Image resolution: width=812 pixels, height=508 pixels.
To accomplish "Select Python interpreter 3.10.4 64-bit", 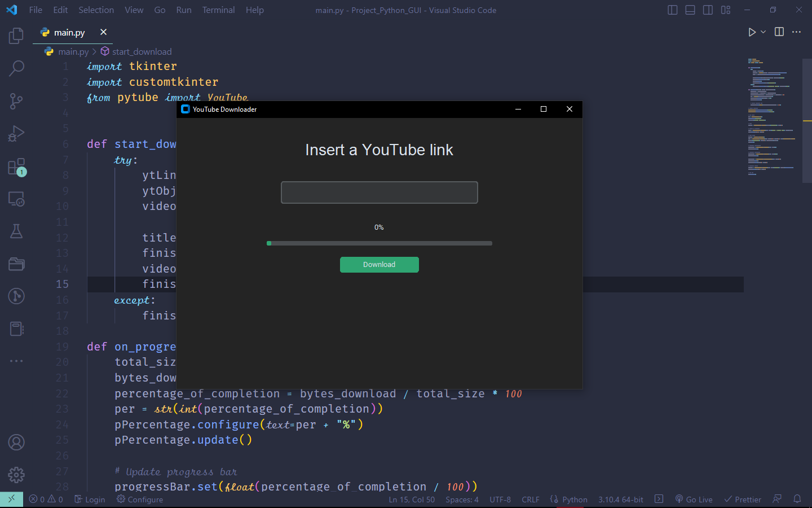I will (x=621, y=500).
